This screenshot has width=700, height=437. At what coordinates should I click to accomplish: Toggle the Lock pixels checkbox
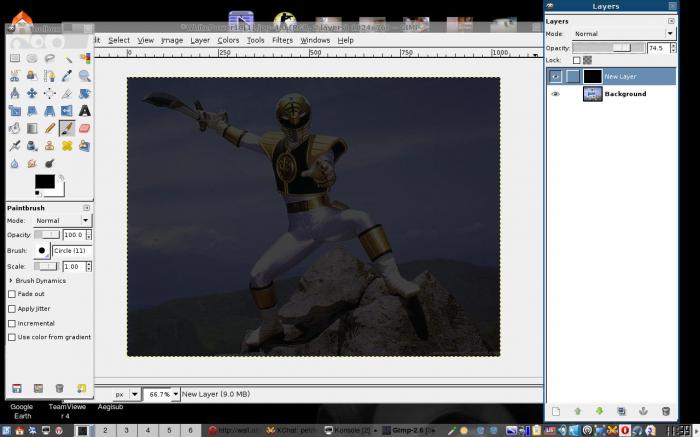[x=577, y=60]
